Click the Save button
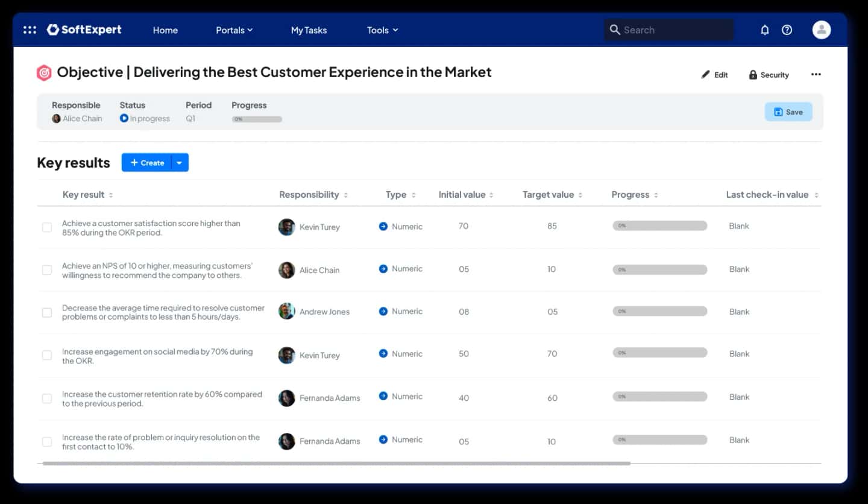 [x=788, y=112]
